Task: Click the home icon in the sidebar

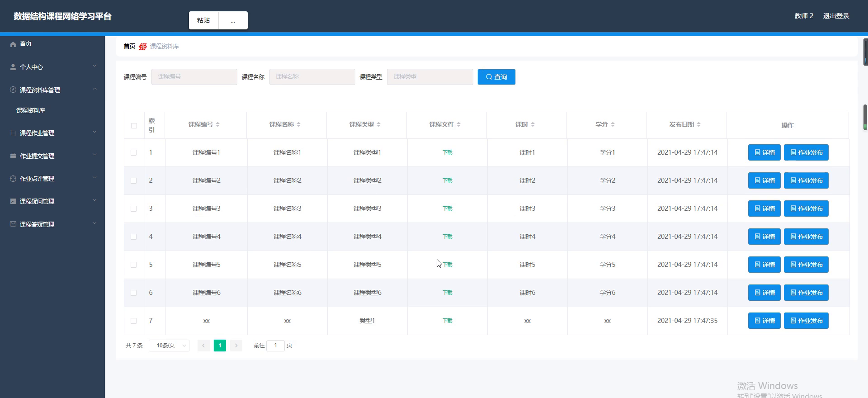Action: click(13, 44)
